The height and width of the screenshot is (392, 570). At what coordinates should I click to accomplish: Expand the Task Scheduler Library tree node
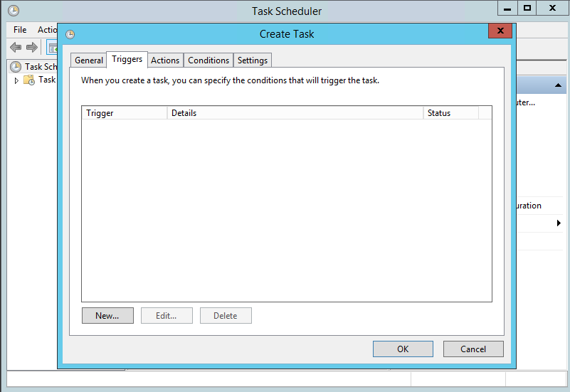[x=16, y=80]
